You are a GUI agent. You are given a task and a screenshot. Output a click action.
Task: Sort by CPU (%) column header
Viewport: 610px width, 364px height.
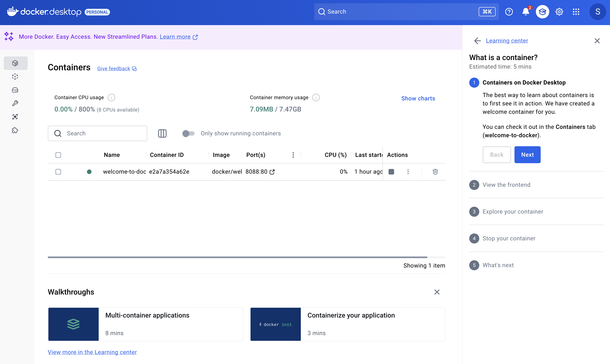[335, 155]
